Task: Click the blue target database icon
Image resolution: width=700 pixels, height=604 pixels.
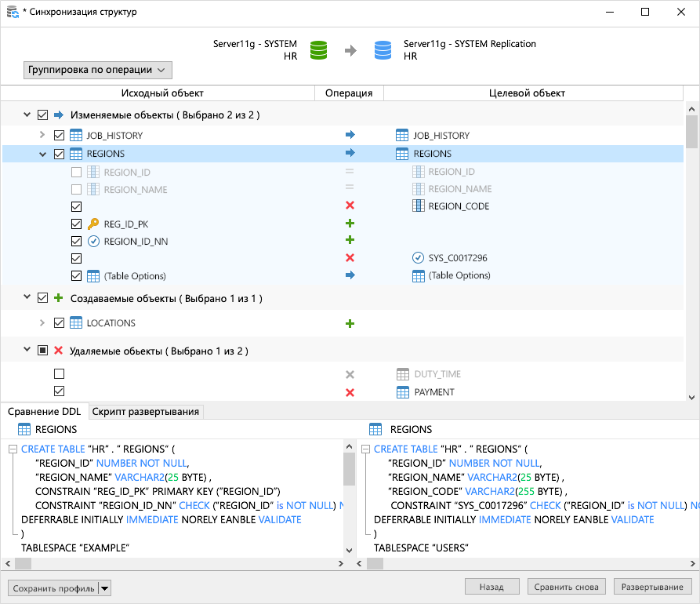Action: (383, 50)
